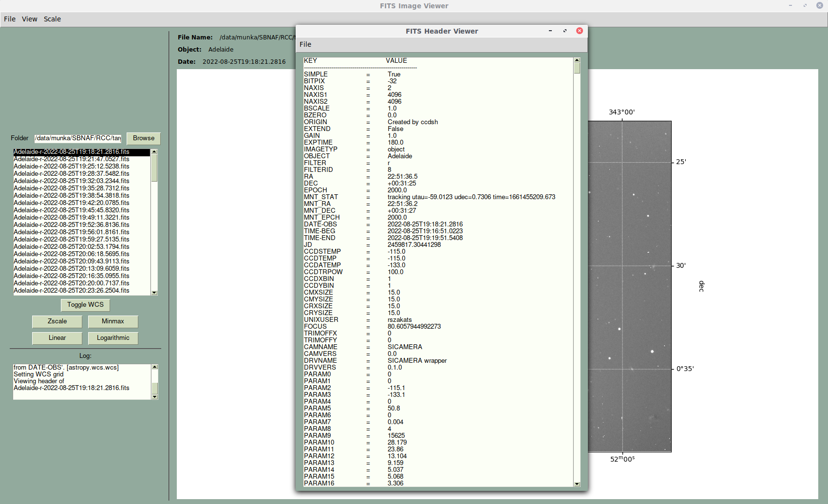Viewport: 828px width, 504px height.
Task: Click log panel scroll-down arrow
Action: [x=155, y=397]
